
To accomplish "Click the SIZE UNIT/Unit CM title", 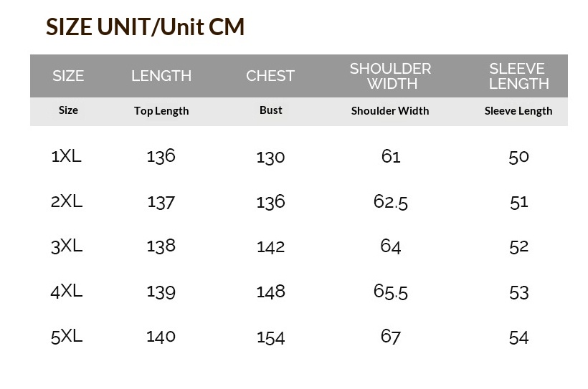I will [145, 27].
